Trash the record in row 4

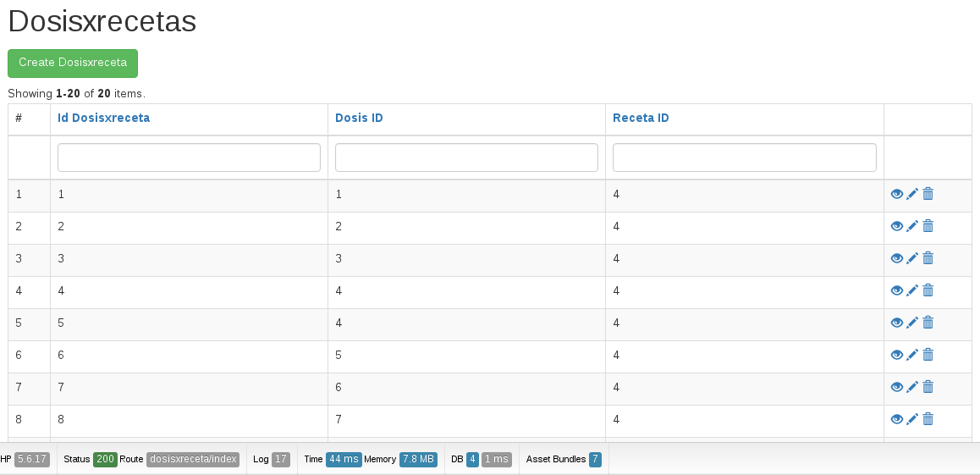(928, 290)
